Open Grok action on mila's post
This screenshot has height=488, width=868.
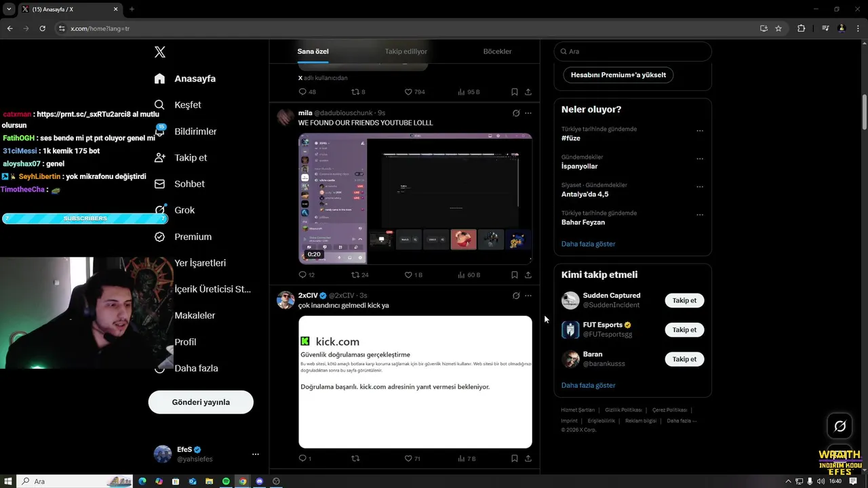click(516, 113)
